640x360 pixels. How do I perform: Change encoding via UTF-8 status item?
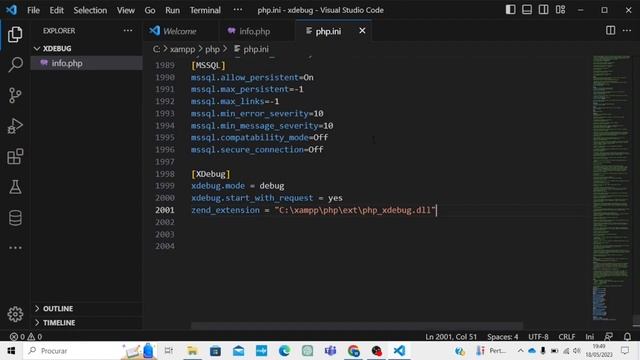click(538, 337)
